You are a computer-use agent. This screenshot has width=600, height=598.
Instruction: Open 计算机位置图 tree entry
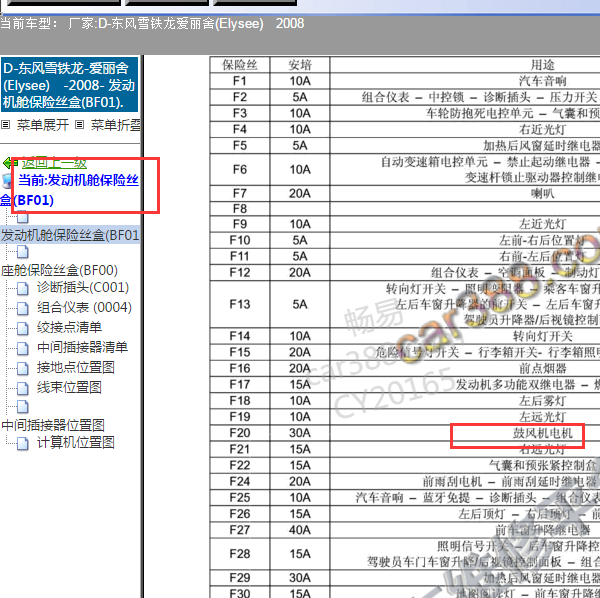(76, 443)
